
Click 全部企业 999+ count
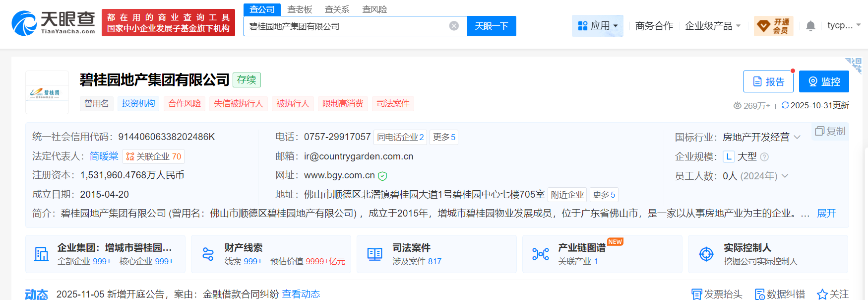coord(84,261)
